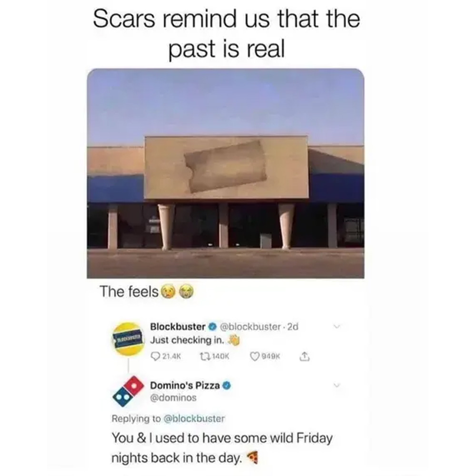Click the reply icon on Blockbuster tweet
The height and width of the screenshot is (476, 476).
156,357
